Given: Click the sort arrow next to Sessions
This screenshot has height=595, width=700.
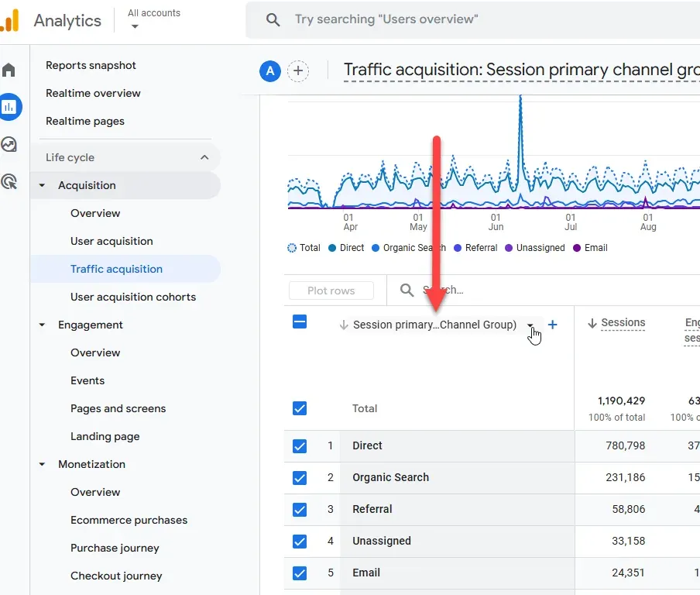Looking at the screenshot, I should (592, 323).
